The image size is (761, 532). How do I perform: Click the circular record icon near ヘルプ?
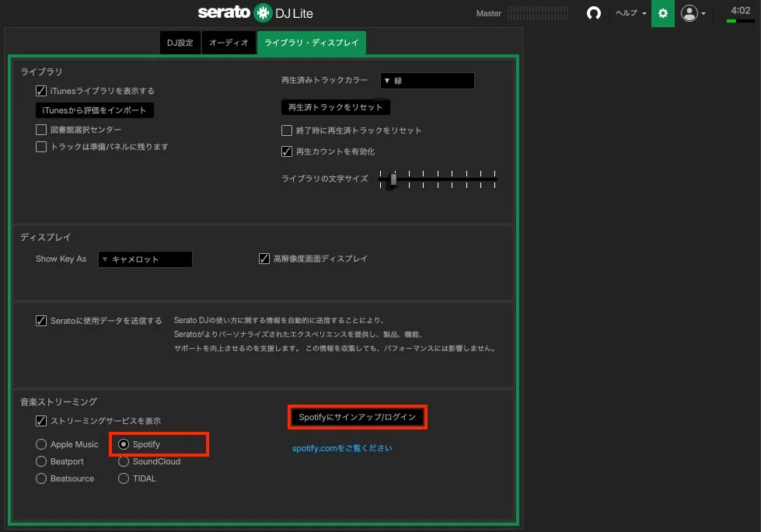click(593, 13)
